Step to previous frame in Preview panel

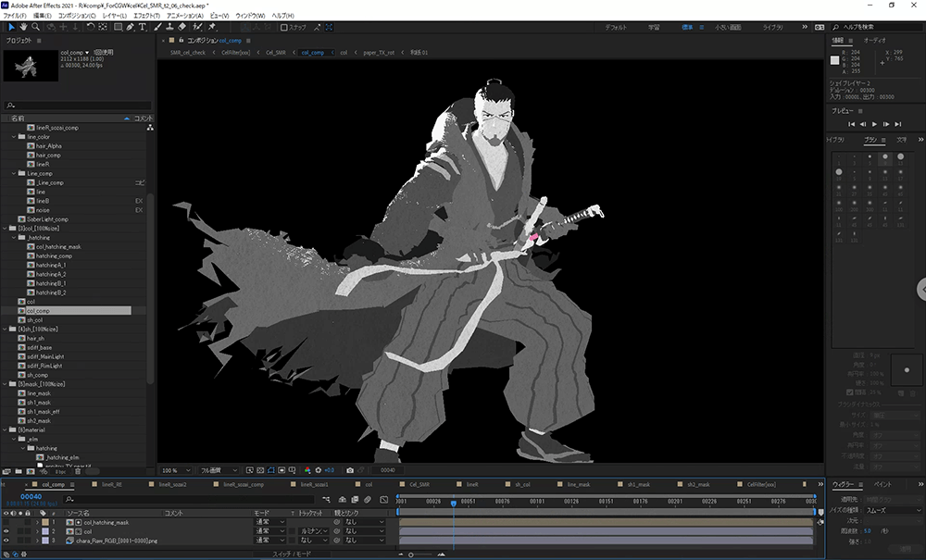pyautogui.click(x=863, y=124)
